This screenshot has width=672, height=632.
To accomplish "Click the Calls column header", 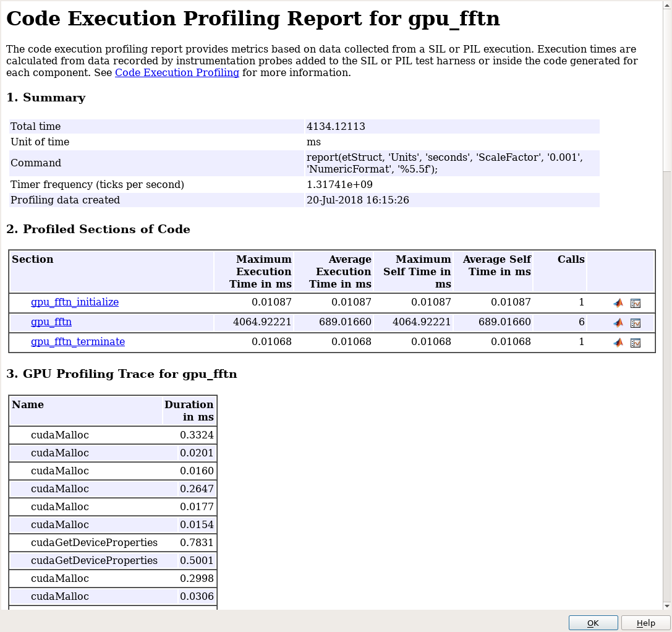I will (x=571, y=260).
